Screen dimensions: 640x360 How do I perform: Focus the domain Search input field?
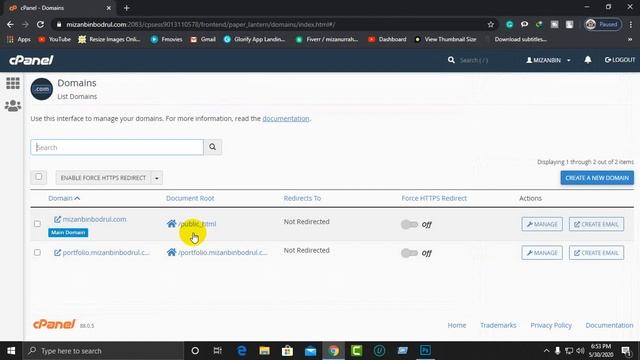pyautogui.click(x=117, y=147)
